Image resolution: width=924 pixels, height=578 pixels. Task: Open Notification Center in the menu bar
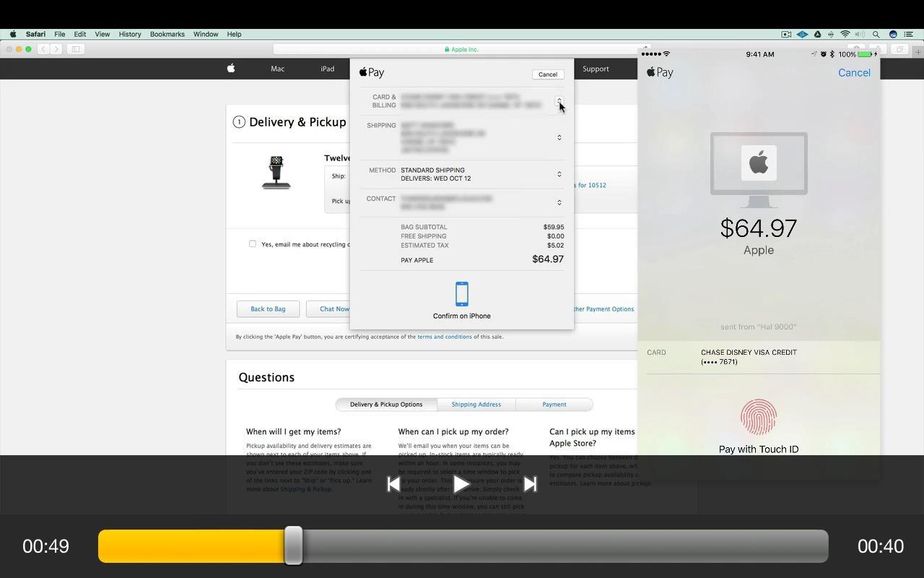[x=910, y=34]
